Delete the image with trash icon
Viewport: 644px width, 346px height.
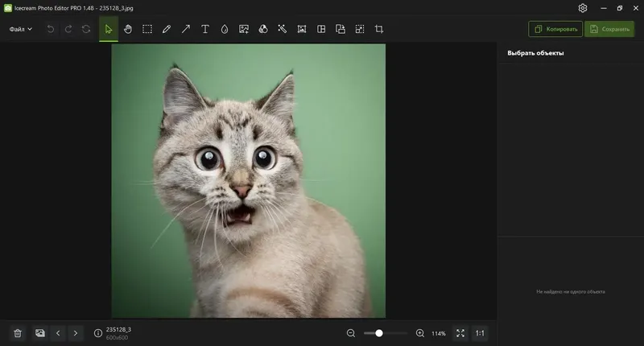17,332
